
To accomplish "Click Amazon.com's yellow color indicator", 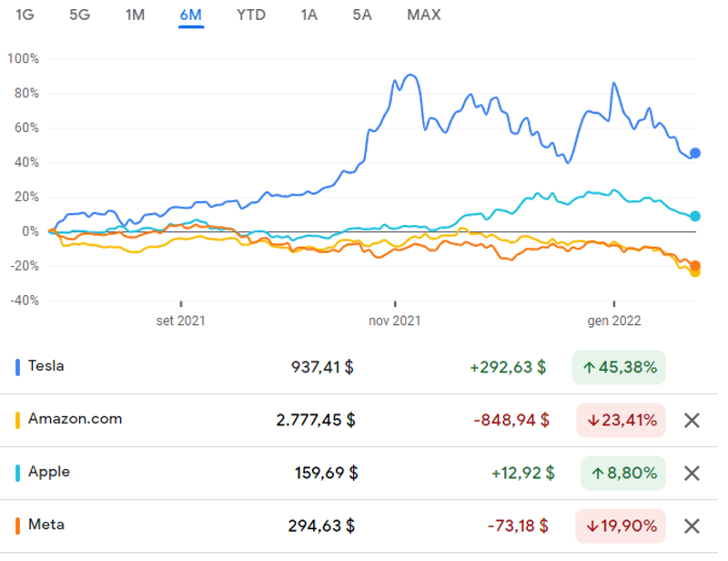I will point(17,420).
